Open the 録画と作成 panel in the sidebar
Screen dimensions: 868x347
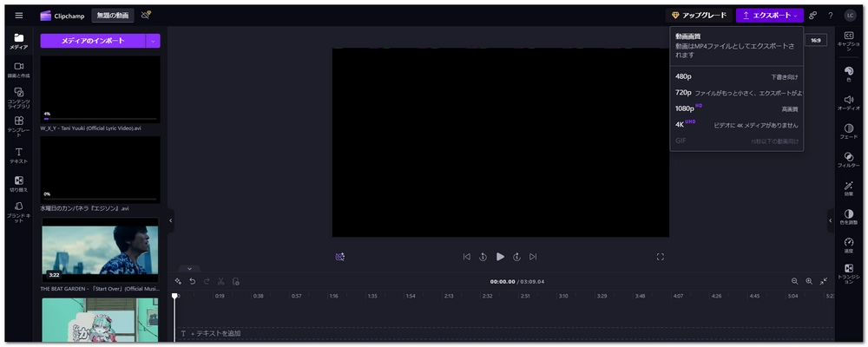(x=19, y=69)
